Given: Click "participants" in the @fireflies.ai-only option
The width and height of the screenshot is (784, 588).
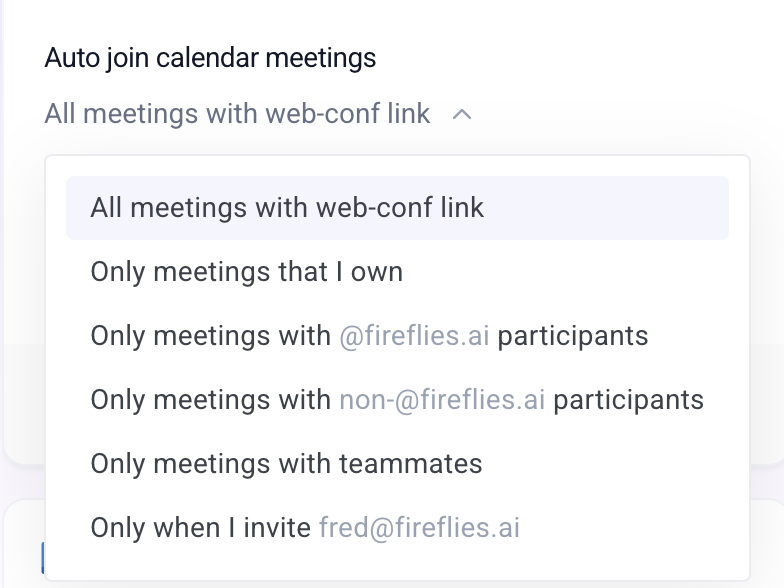Looking at the screenshot, I should coord(573,336).
